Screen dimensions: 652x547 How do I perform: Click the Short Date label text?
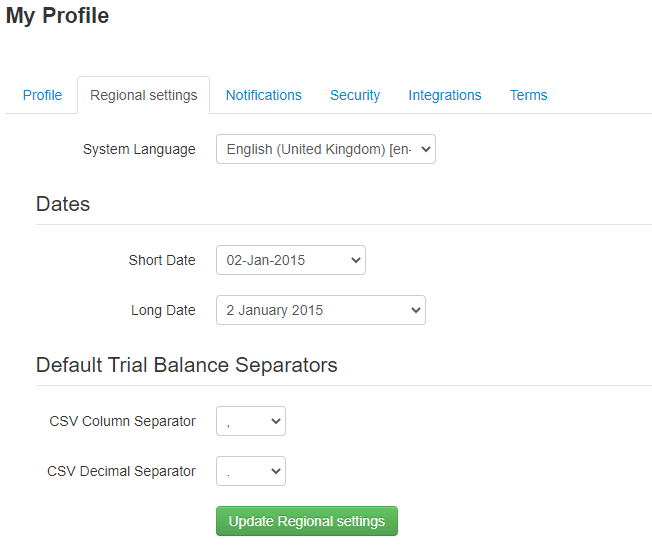pos(162,260)
